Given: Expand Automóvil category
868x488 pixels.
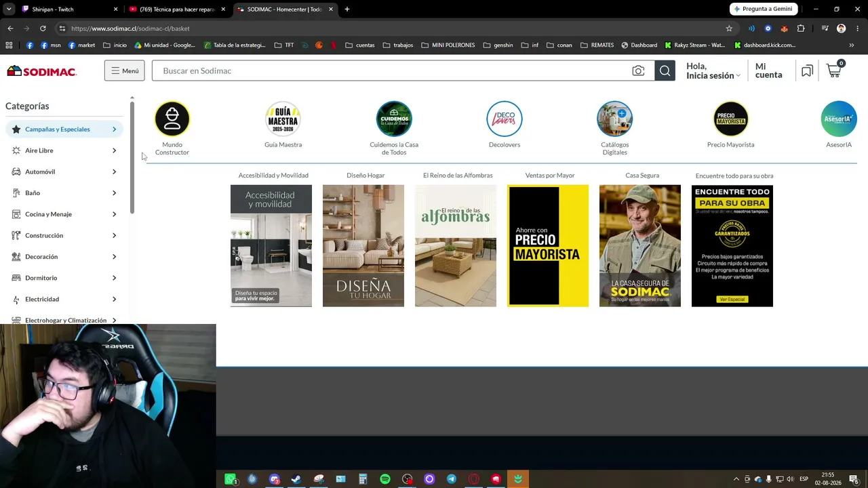Looking at the screenshot, I should [64, 171].
